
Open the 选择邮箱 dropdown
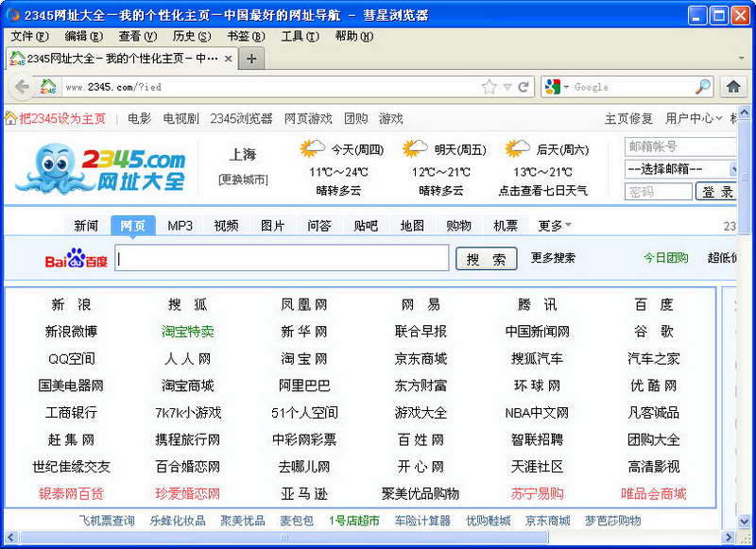[x=680, y=169]
